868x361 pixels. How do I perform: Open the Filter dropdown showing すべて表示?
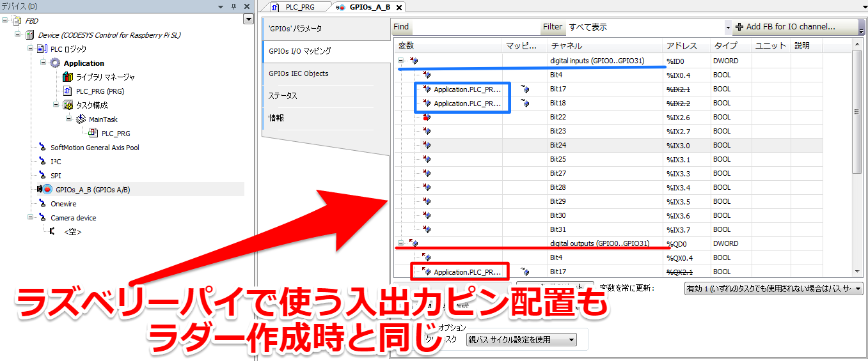pos(728,27)
